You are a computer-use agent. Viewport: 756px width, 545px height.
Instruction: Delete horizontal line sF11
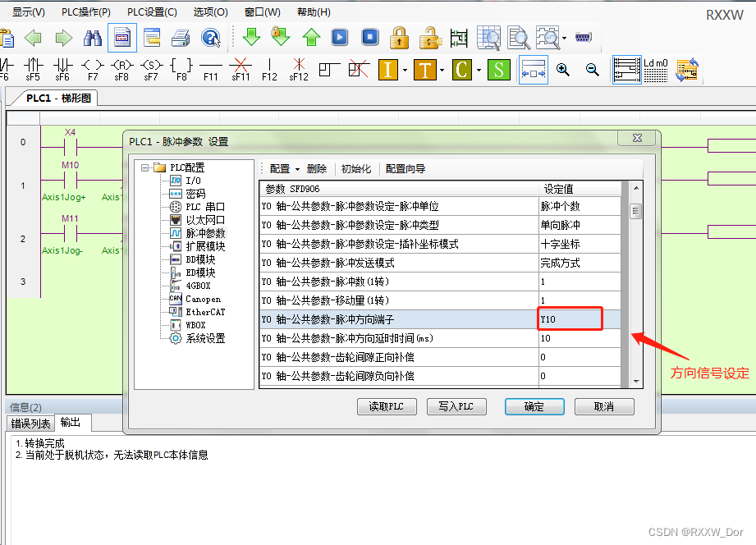241,69
